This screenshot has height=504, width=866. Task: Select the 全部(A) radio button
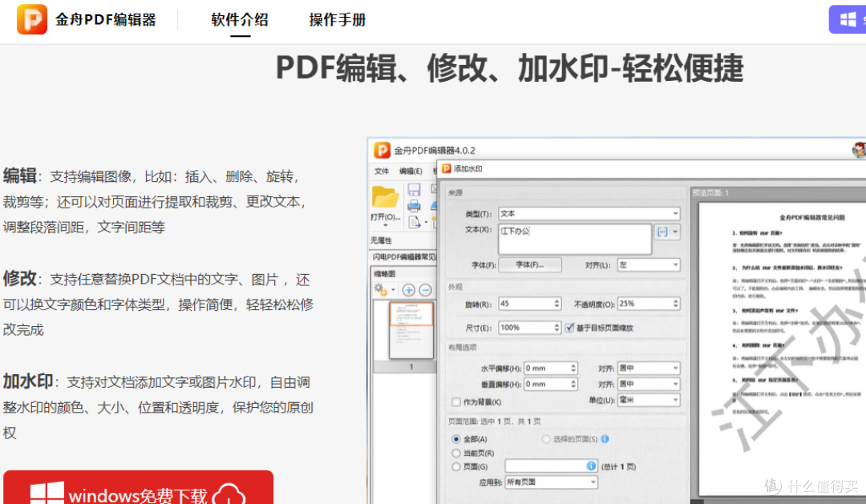tap(456, 439)
